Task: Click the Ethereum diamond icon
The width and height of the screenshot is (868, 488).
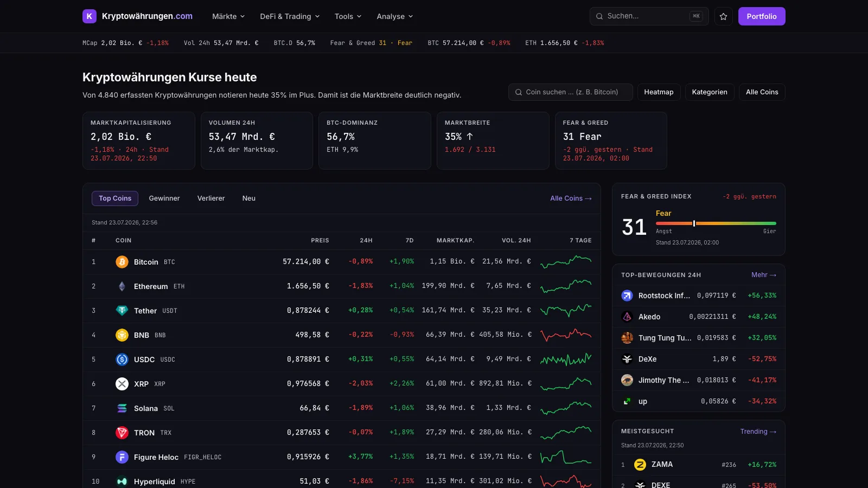Action: 122,286
